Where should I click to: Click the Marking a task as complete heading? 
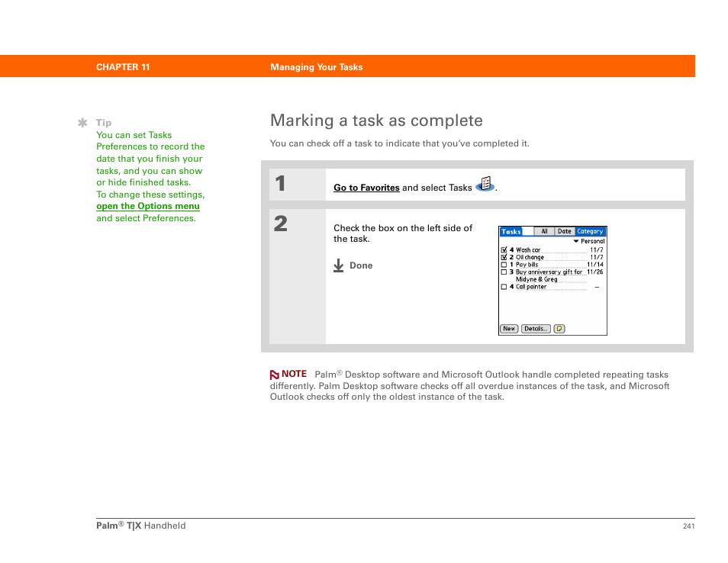(x=376, y=121)
